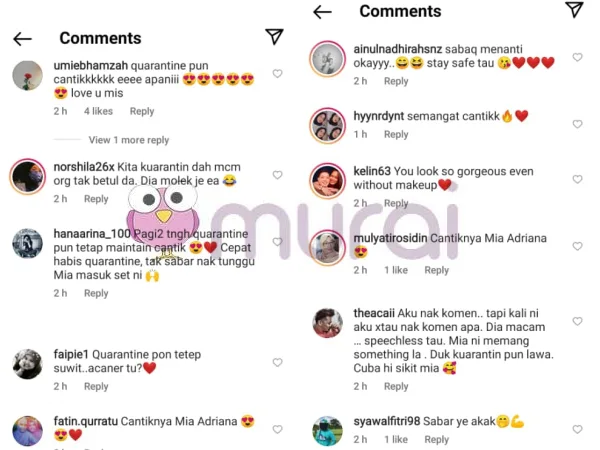Tap the share icon in left Comments header
This screenshot has height=450, width=600.
click(x=274, y=37)
